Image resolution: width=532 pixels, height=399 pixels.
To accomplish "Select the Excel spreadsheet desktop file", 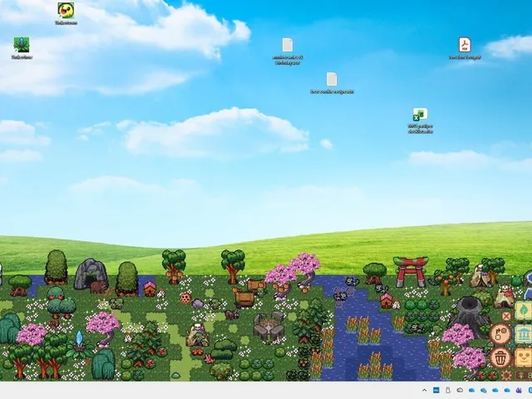I will coord(421,121).
